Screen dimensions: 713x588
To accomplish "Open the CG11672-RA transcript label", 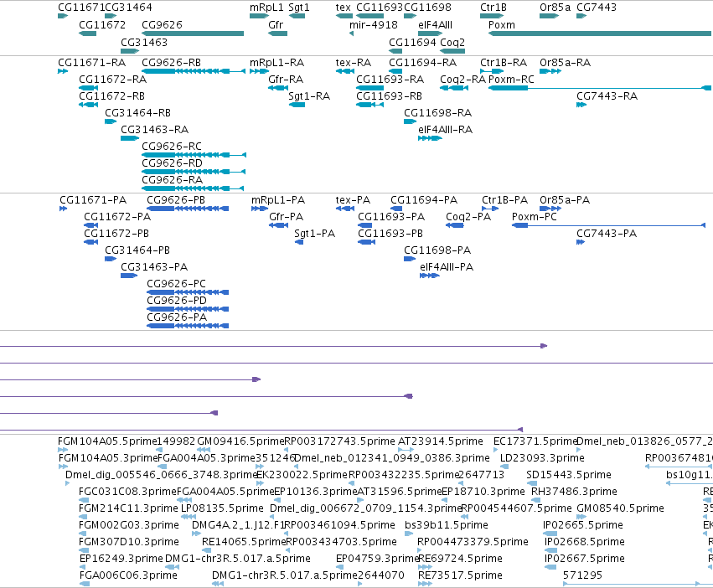I will [113, 79].
